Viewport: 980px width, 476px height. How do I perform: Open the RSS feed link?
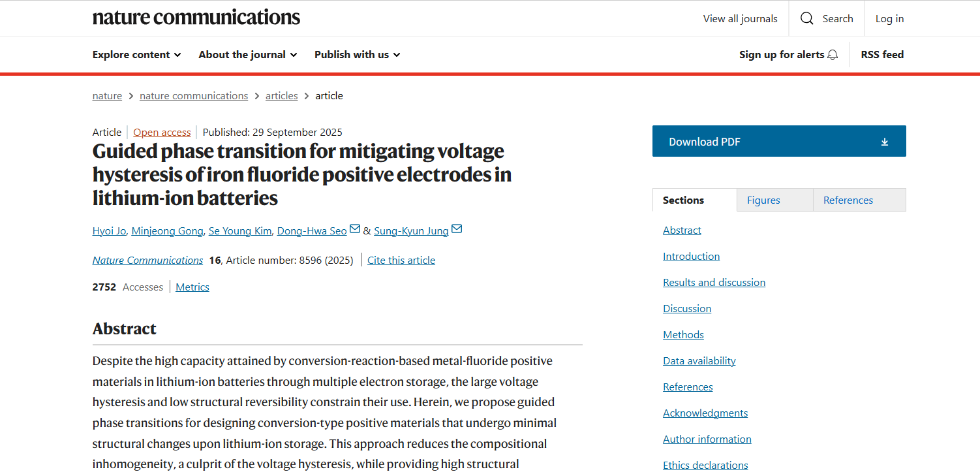[x=882, y=55]
